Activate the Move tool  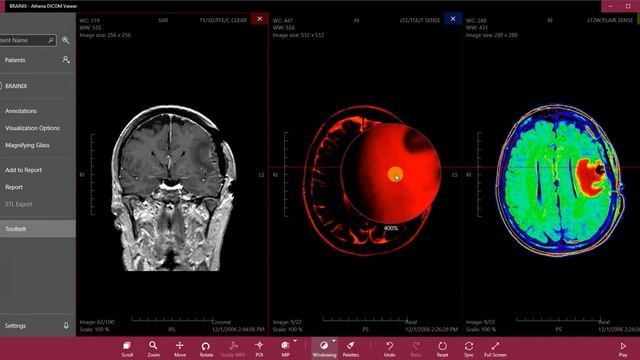(x=180, y=349)
